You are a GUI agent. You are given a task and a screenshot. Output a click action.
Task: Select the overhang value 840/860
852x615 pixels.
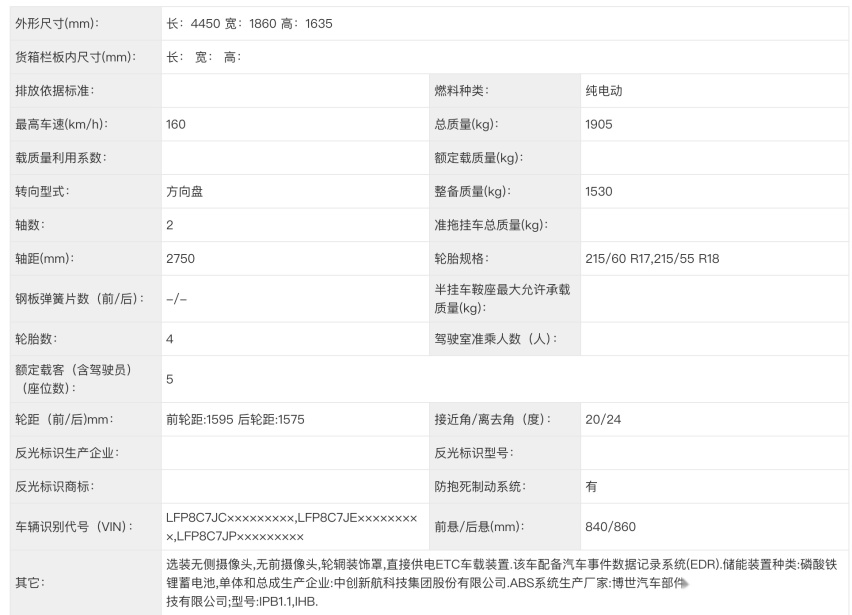[x=610, y=527]
